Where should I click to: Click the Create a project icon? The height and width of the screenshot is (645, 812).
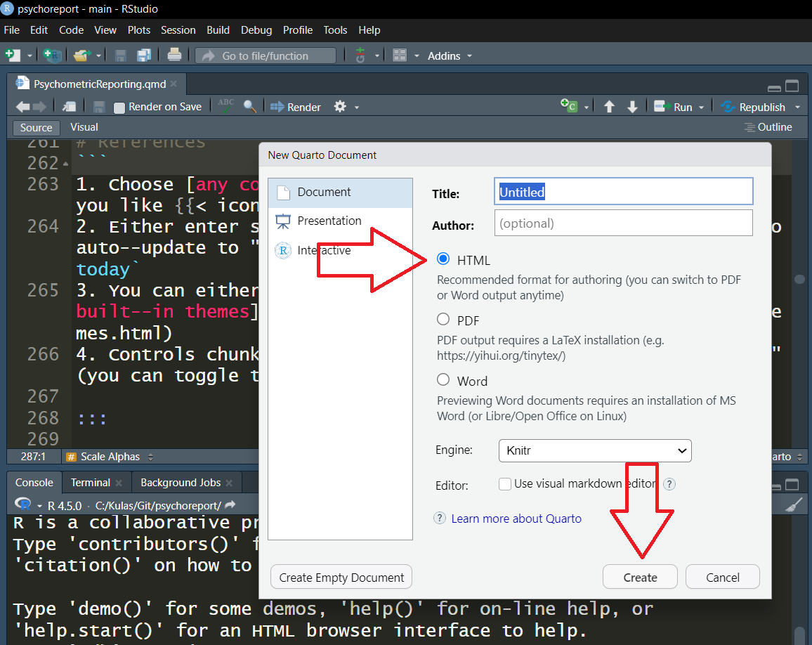click(x=52, y=56)
